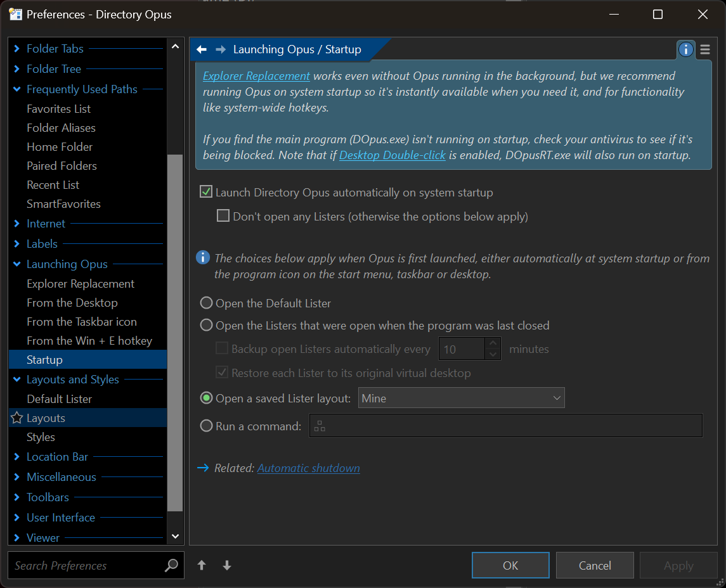Click the arrow icon next to Related
Viewport: 726px width, 588px height.
click(203, 468)
